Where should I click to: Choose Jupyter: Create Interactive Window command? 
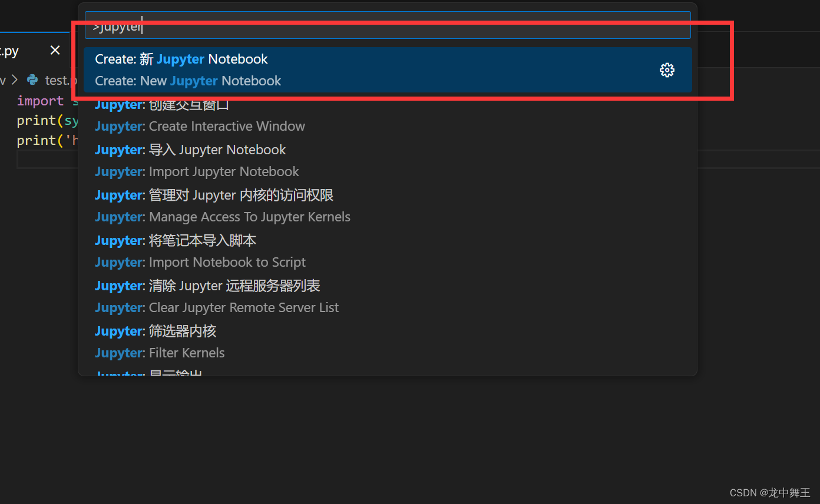tap(388, 115)
